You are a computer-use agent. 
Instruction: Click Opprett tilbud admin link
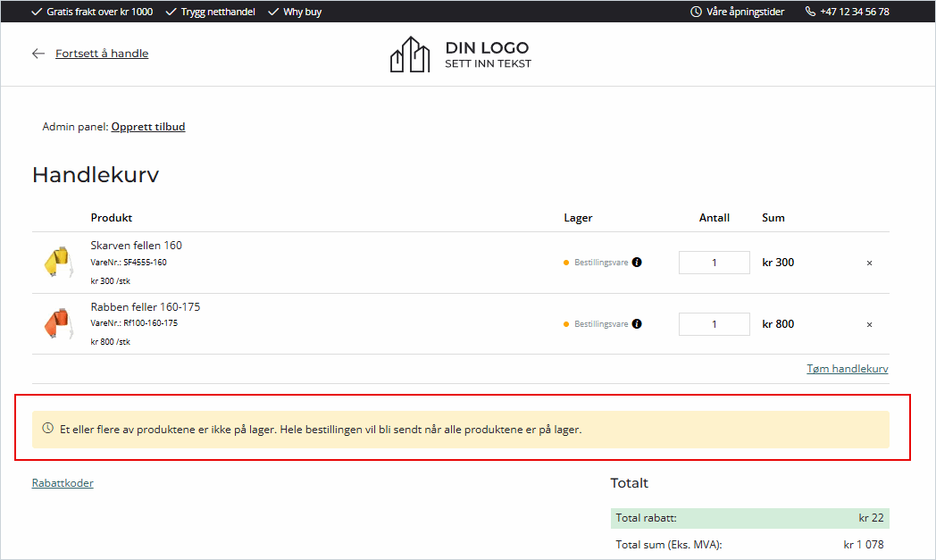(148, 127)
